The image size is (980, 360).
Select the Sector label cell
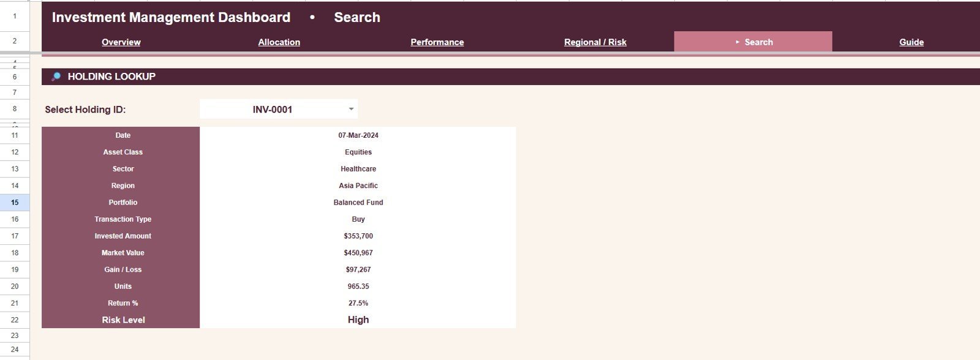tap(121, 169)
